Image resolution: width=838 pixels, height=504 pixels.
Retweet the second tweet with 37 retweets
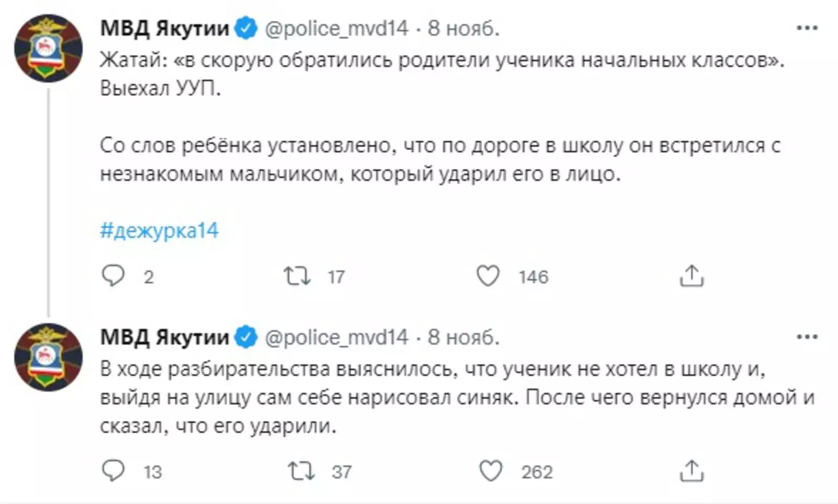coord(301,471)
